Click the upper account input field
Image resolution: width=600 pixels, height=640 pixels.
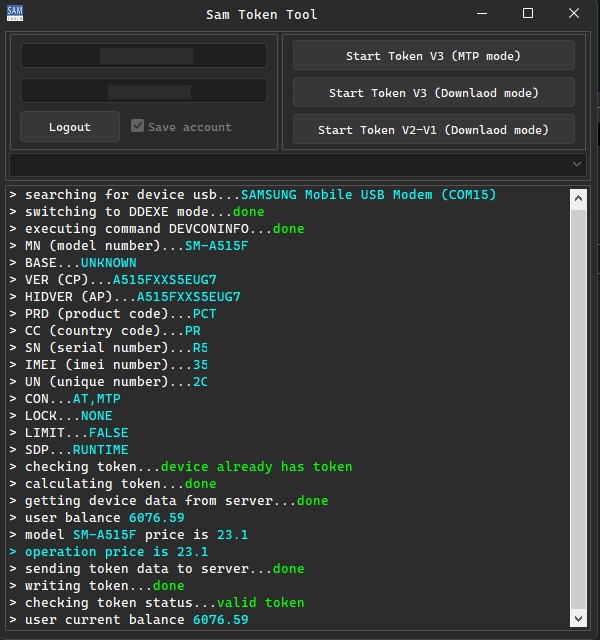coord(144,56)
